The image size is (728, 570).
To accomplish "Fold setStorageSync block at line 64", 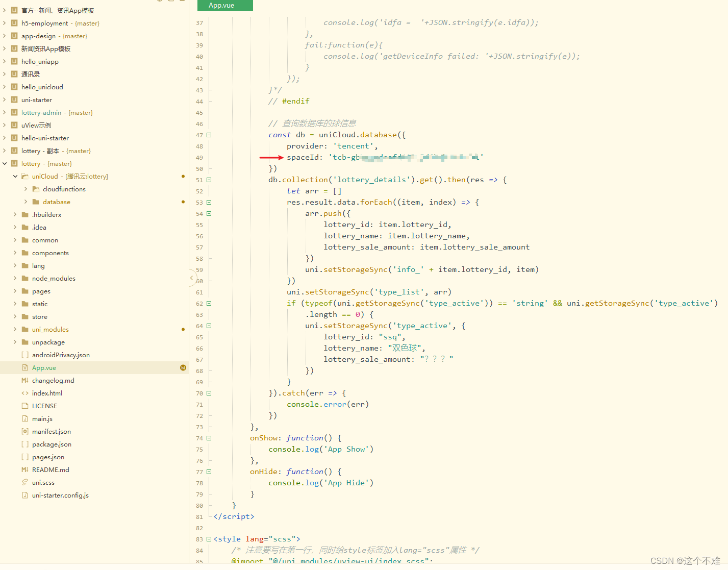I will [209, 326].
